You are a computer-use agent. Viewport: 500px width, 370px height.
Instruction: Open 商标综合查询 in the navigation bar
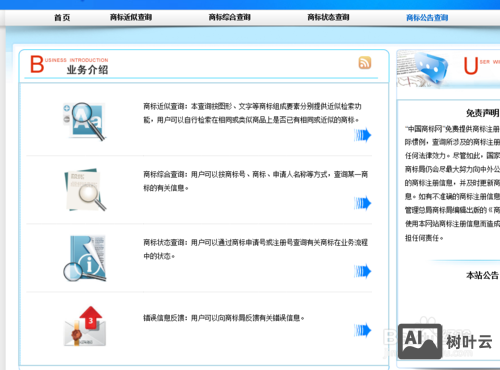[x=230, y=17]
